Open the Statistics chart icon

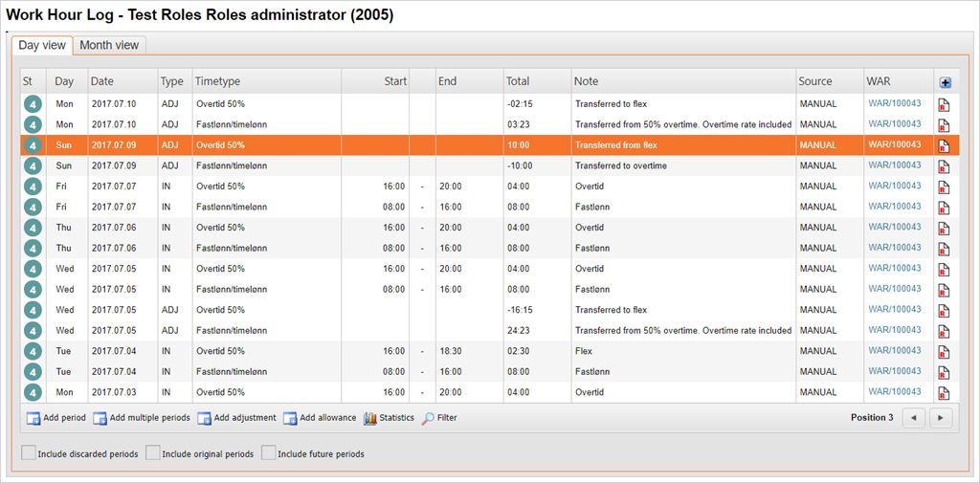pyautogui.click(x=370, y=418)
